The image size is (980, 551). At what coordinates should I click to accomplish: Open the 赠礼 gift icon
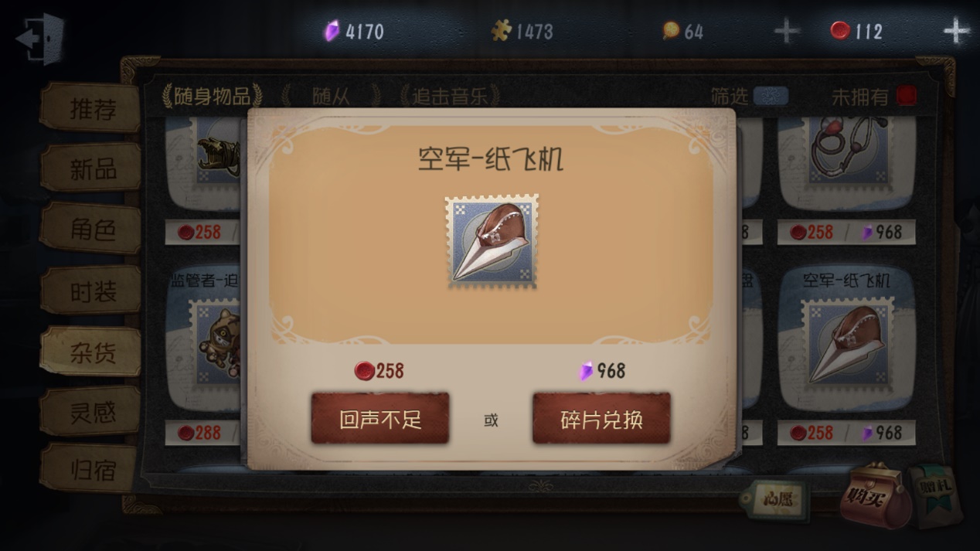(x=935, y=493)
